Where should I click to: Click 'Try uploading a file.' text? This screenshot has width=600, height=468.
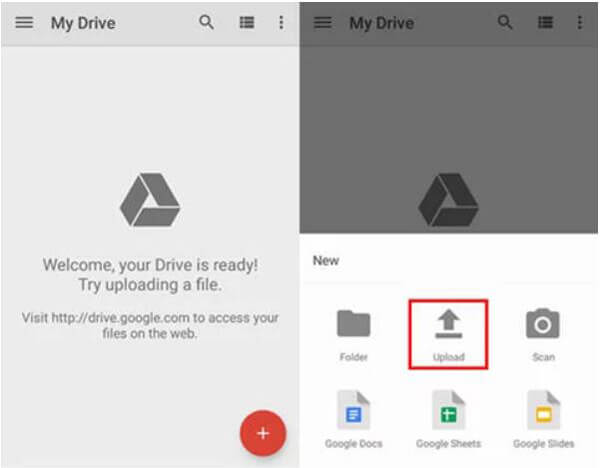pyautogui.click(x=150, y=285)
